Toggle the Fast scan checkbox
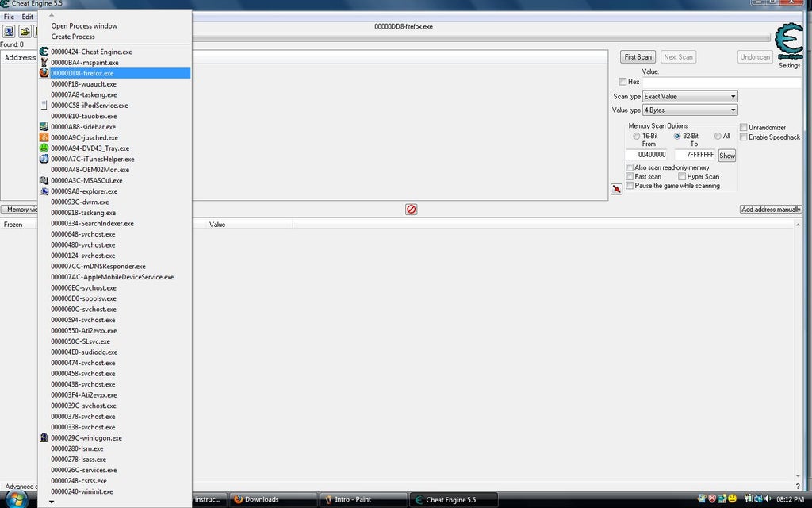 coord(630,177)
